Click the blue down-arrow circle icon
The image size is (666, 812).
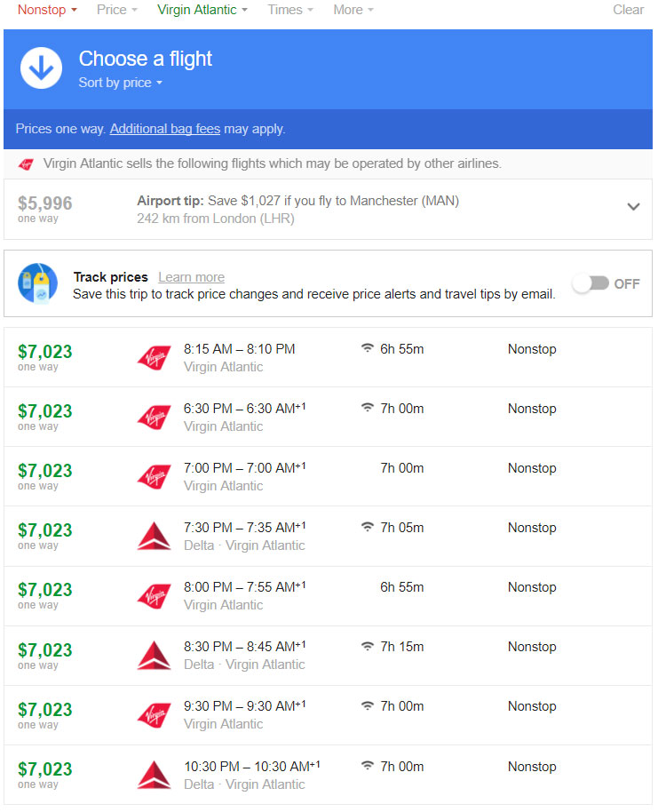(x=42, y=68)
